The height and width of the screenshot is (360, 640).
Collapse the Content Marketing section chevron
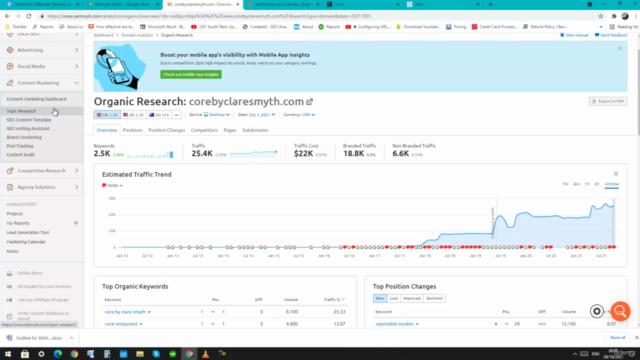coord(77,83)
